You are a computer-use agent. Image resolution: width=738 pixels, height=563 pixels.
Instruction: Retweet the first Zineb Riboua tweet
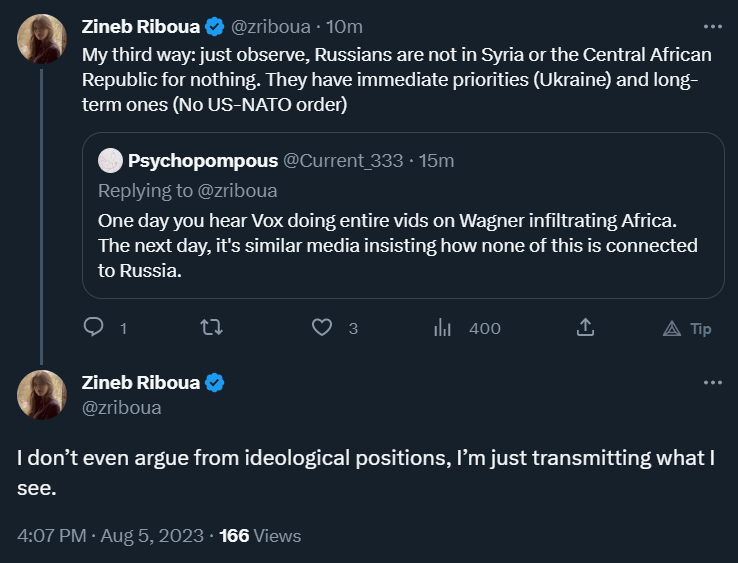[211, 328]
